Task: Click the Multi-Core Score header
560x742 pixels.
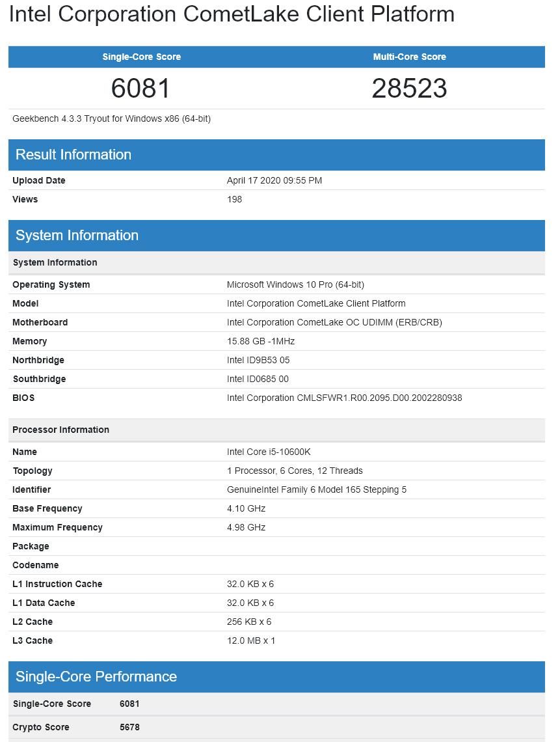Action: click(410, 57)
